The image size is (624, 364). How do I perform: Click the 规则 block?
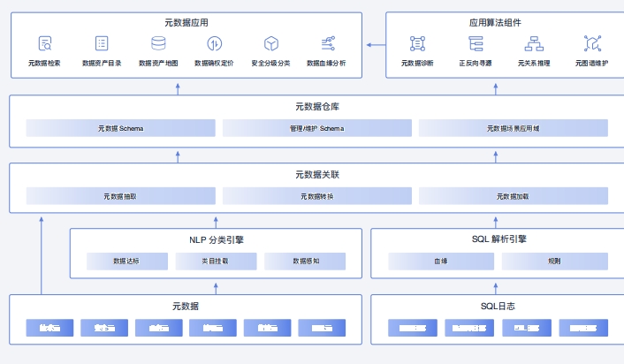click(x=555, y=262)
